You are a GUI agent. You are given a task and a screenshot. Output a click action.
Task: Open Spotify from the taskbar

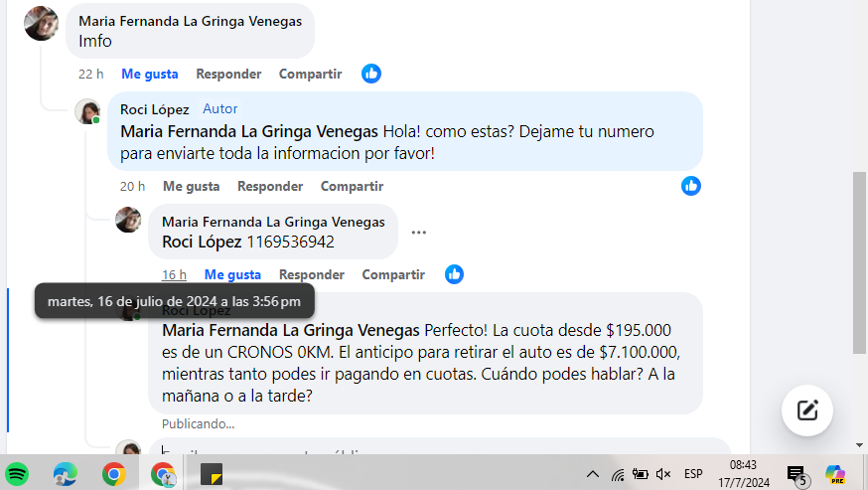17,474
